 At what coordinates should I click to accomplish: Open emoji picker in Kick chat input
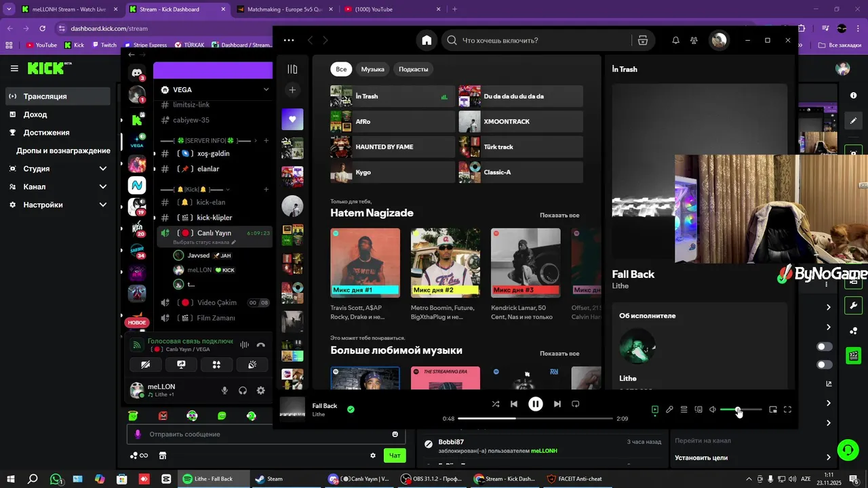395,434
